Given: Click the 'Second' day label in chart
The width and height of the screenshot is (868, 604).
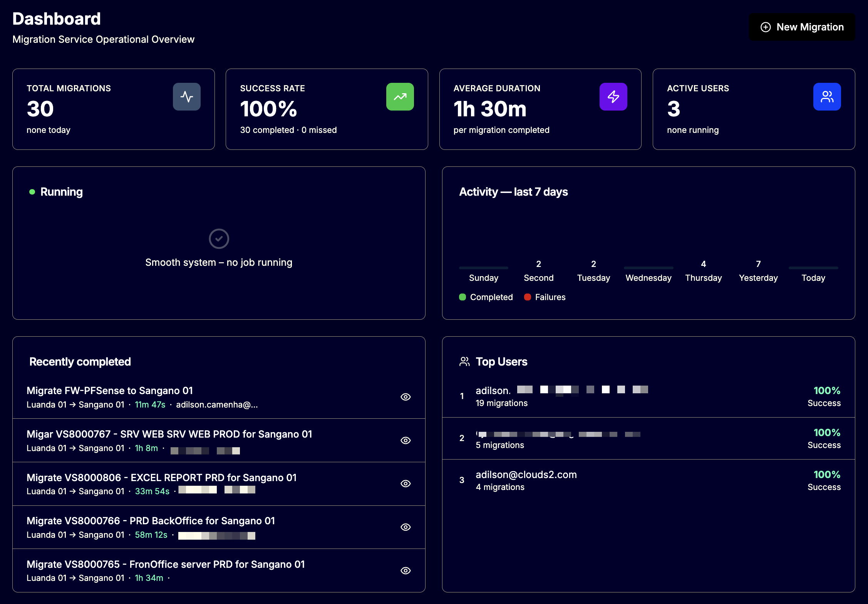Looking at the screenshot, I should tap(538, 278).
